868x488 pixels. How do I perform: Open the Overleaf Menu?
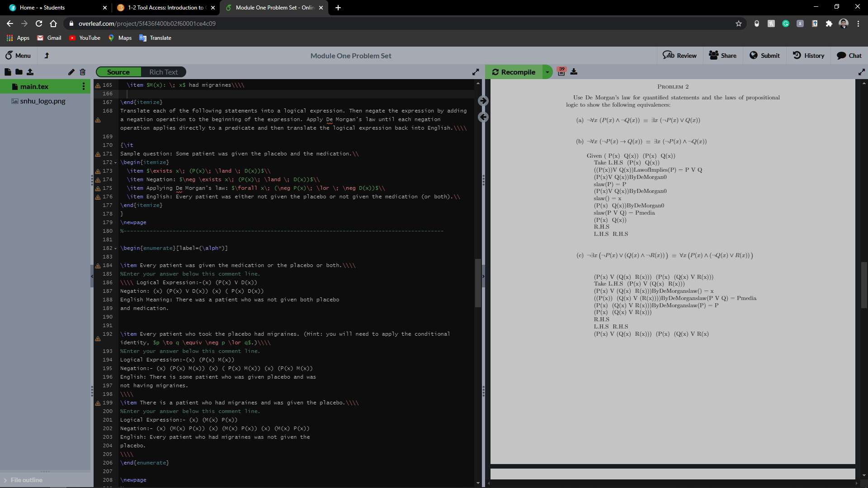[18, 56]
